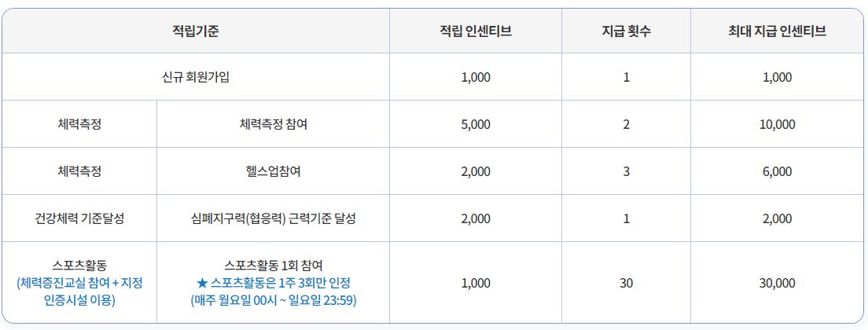868x330 pixels.
Task: Click the 적립 인센티브 column header
Action: point(476,31)
